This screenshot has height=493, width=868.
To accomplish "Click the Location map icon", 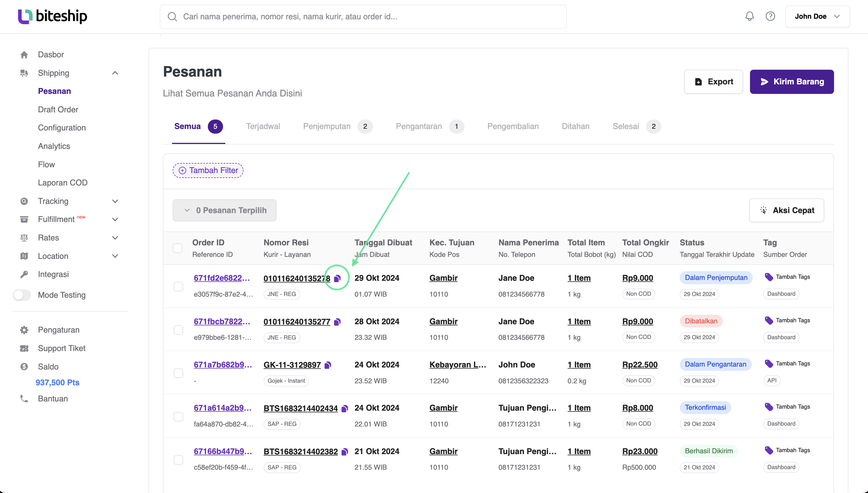I will [x=24, y=256].
